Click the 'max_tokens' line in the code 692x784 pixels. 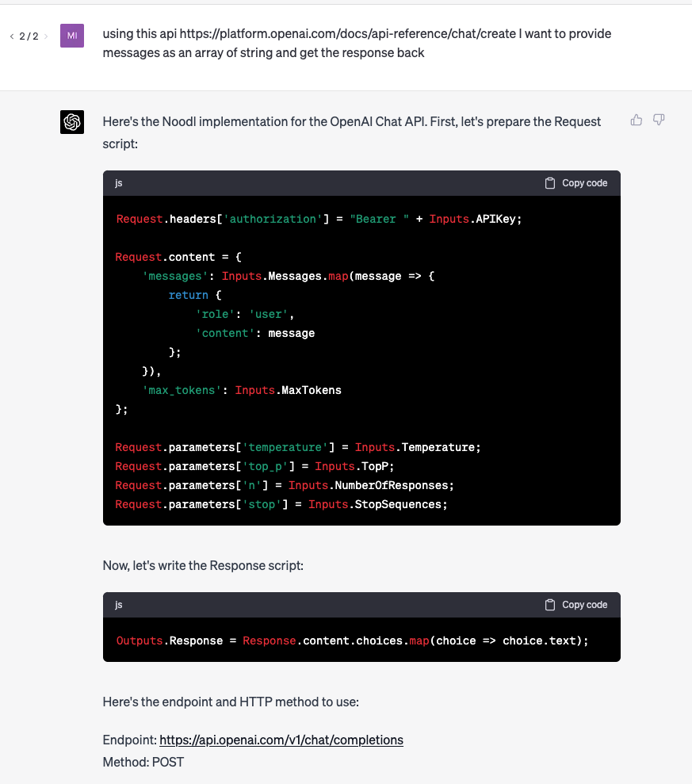(x=242, y=390)
